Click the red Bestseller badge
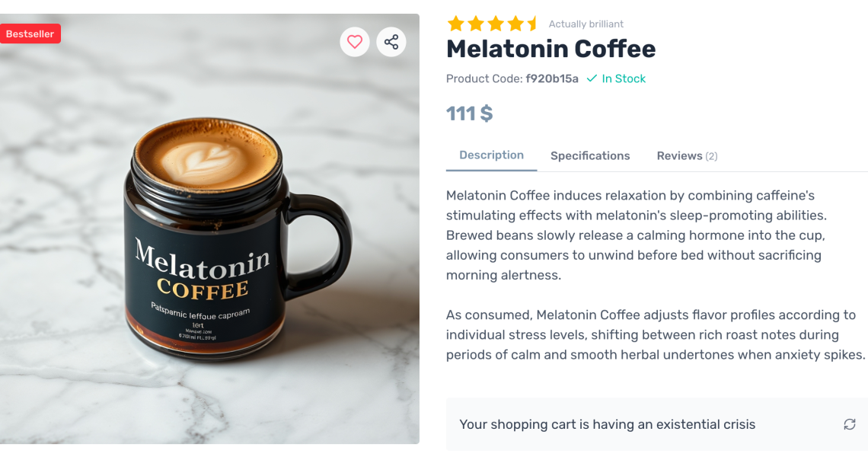Viewport: 868px width, 457px height. point(30,34)
